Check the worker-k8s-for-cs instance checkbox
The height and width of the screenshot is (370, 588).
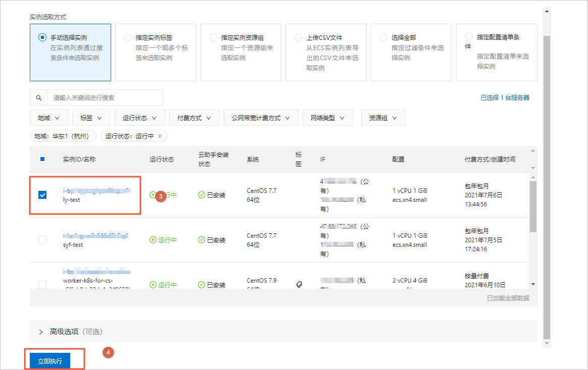click(42, 285)
